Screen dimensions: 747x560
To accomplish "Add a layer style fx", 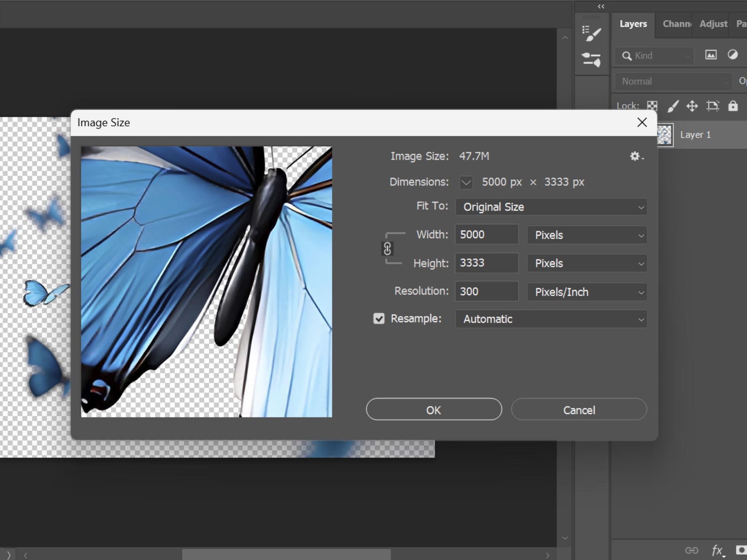I will 717,550.
